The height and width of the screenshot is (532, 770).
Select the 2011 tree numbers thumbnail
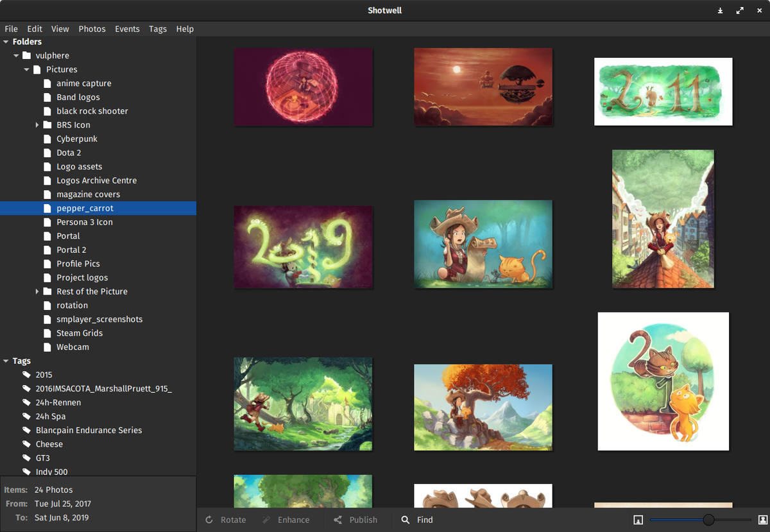click(663, 92)
